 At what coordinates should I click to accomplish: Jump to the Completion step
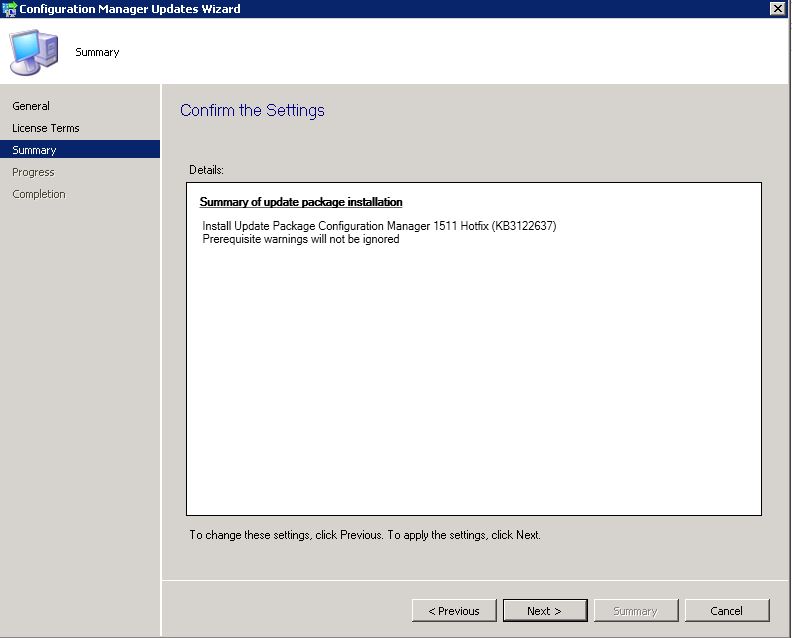click(x=39, y=194)
